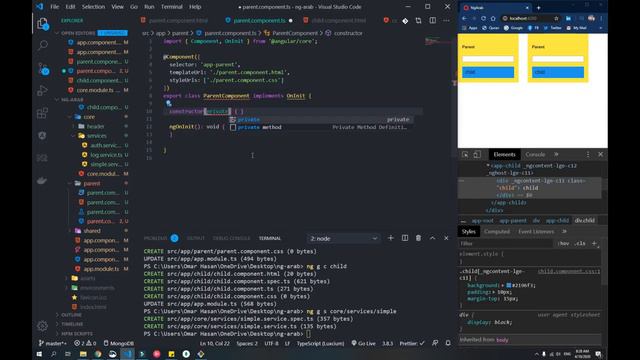Image resolution: width=640 pixels, height=360 pixels.
Task: Bookmark the page with star icon
Action: click(556, 18)
